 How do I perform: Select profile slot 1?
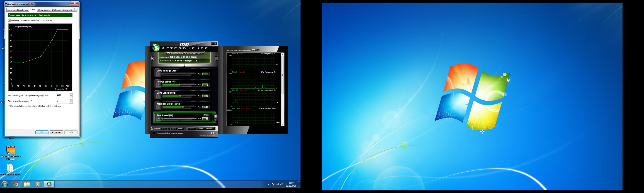tap(162, 129)
